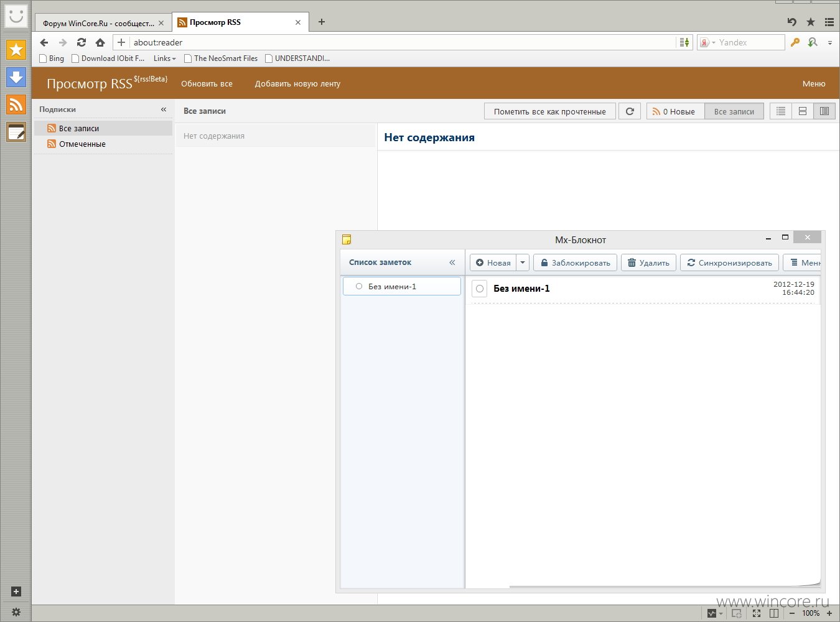This screenshot has width=840, height=622.
Task: Click Обновить все in the RSS header
Action: click(207, 83)
